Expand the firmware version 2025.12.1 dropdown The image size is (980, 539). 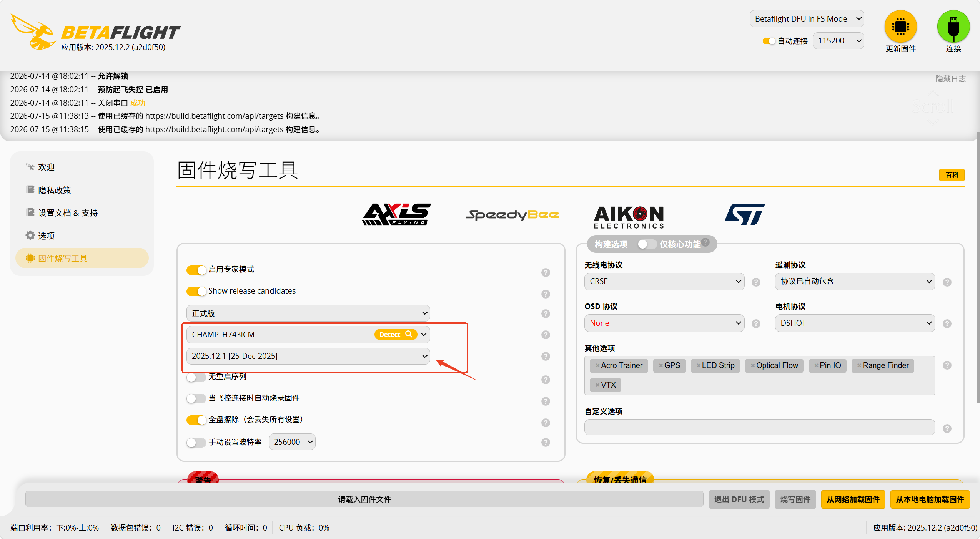coord(308,356)
